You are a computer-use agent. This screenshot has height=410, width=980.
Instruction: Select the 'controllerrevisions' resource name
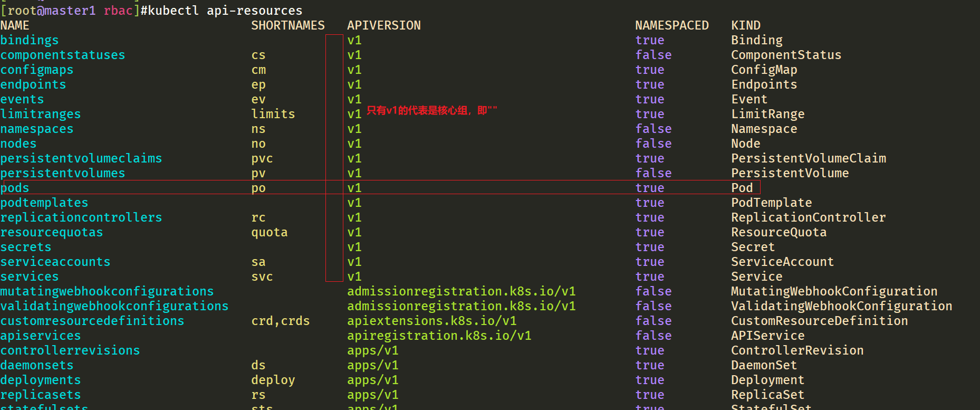pos(70,350)
